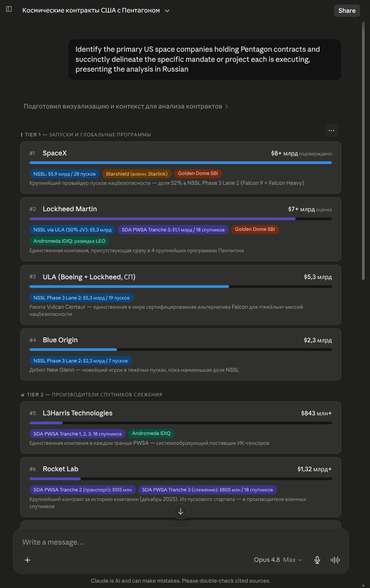
Task: Click SpaceX blue progress bar
Action: click(181, 163)
